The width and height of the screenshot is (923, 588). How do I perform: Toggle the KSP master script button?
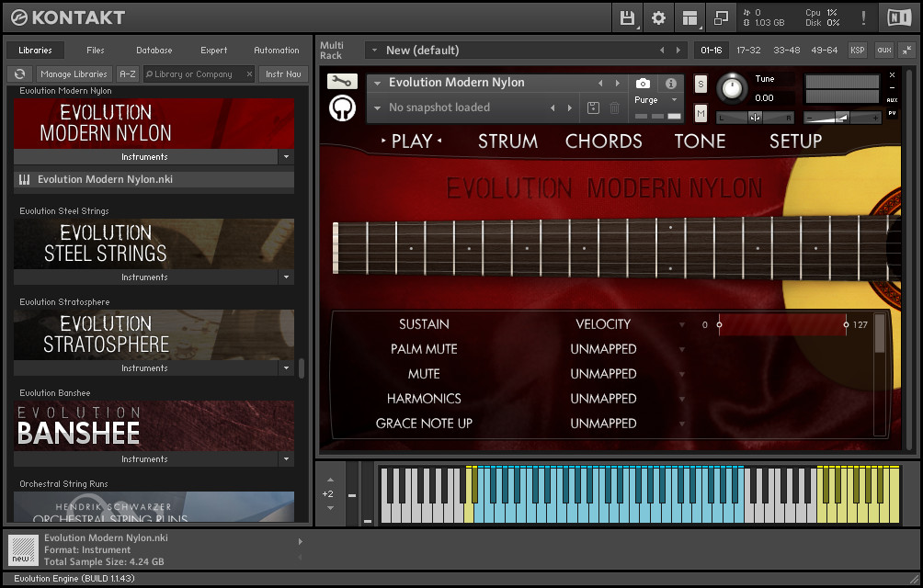click(857, 50)
